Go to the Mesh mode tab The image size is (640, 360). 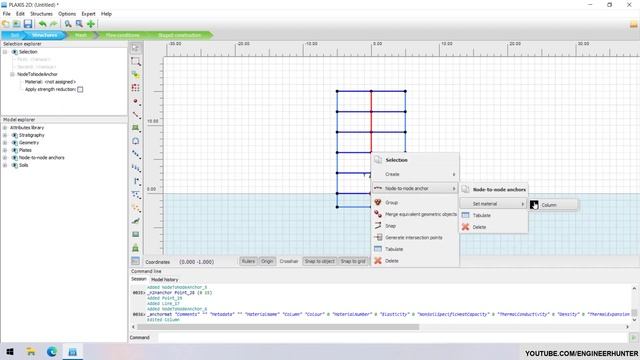pyautogui.click(x=81, y=36)
